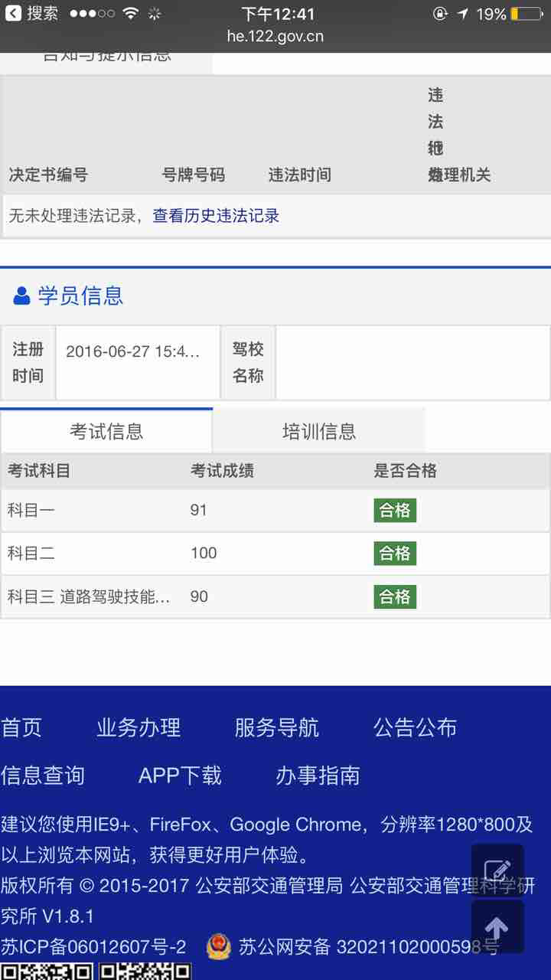The height and width of the screenshot is (980, 551).
Task: Tap the 科目二 score 100
Action: (x=204, y=553)
